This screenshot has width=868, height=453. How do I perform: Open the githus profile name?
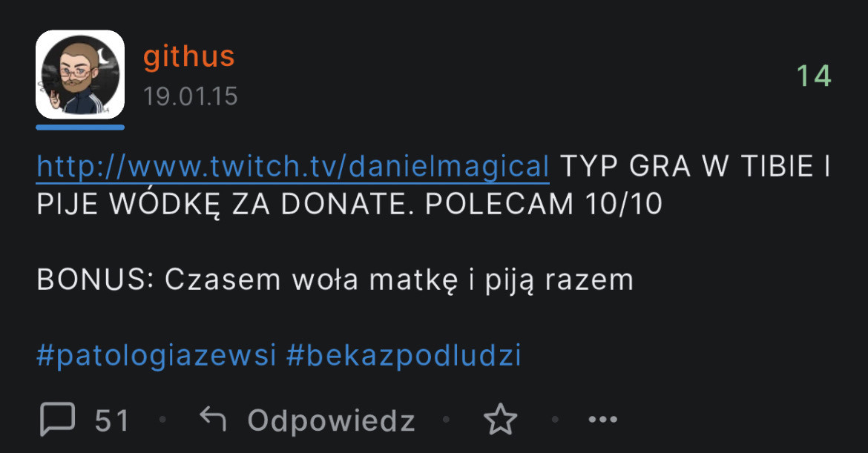188,57
